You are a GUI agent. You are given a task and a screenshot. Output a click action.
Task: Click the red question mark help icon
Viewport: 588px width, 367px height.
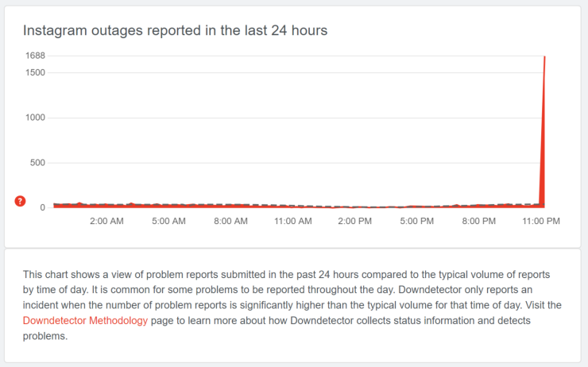pos(21,201)
